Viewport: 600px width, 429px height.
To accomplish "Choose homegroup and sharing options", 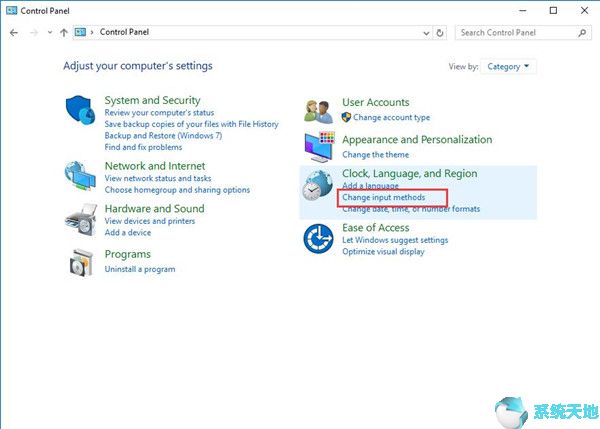I will point(177,190).
